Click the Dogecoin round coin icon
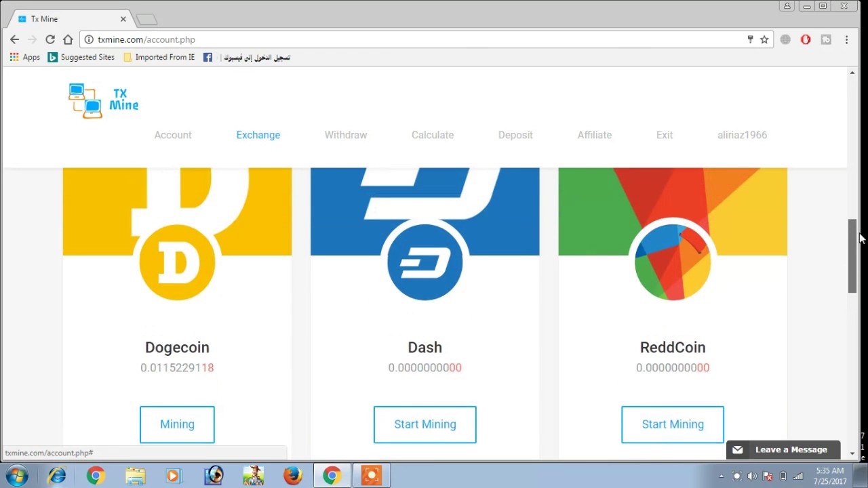The height and width of the screenshot is (488, 868). (x=177, y=262)
